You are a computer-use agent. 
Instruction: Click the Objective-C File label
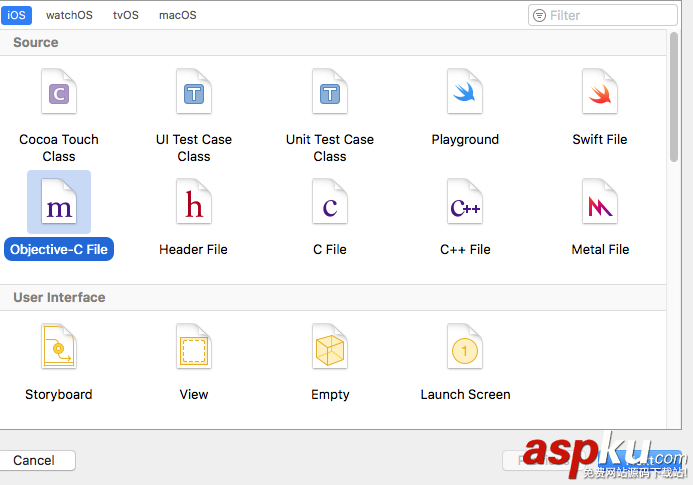pyautogui.click(x=59, y=249)
